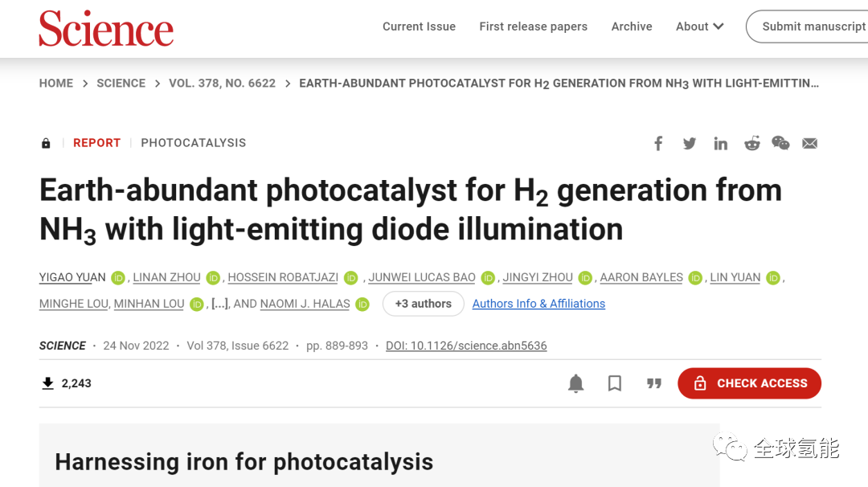868x487 pixels.
Task: Share article through WeChat icon
Action: point(780,143)
